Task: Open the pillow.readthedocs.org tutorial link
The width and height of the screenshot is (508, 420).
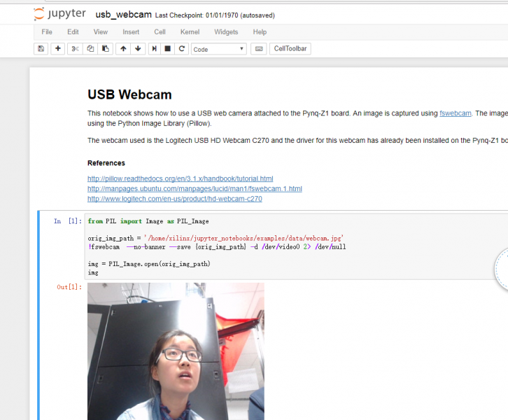Action: pyautogui.click(x=180, y=178)
